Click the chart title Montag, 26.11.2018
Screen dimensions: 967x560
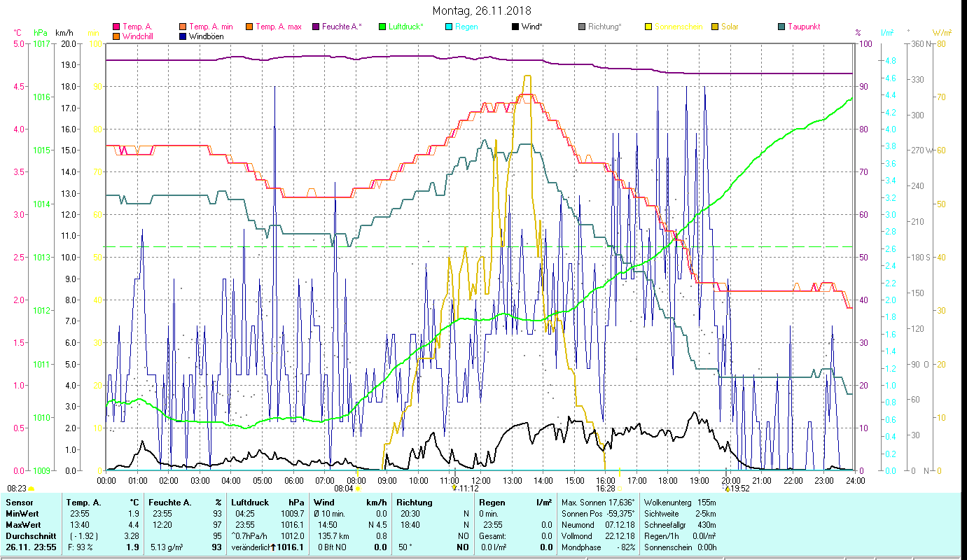coord(482,10)
